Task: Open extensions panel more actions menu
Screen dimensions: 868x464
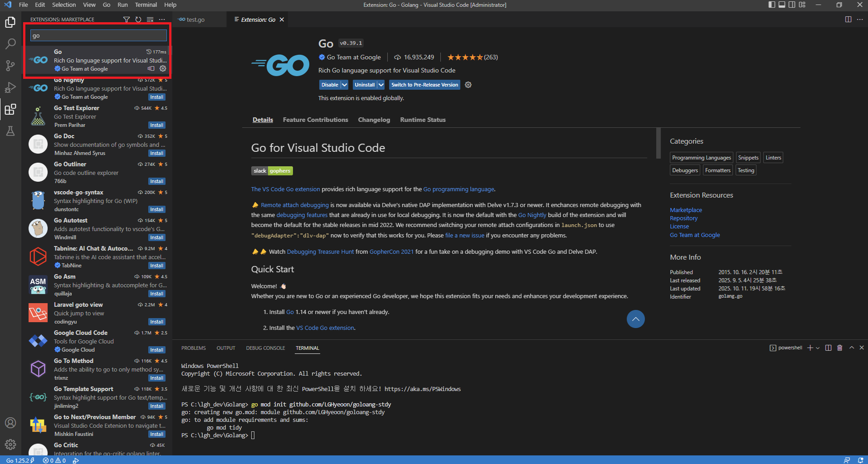Action: tap(162, 19)
